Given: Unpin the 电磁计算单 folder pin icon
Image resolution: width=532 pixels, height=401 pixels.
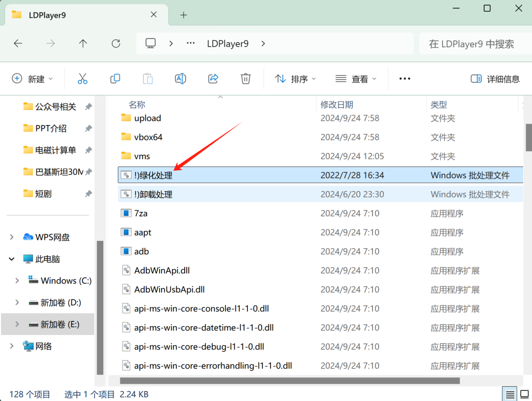Looking at the screenshot, I should 88,150.
